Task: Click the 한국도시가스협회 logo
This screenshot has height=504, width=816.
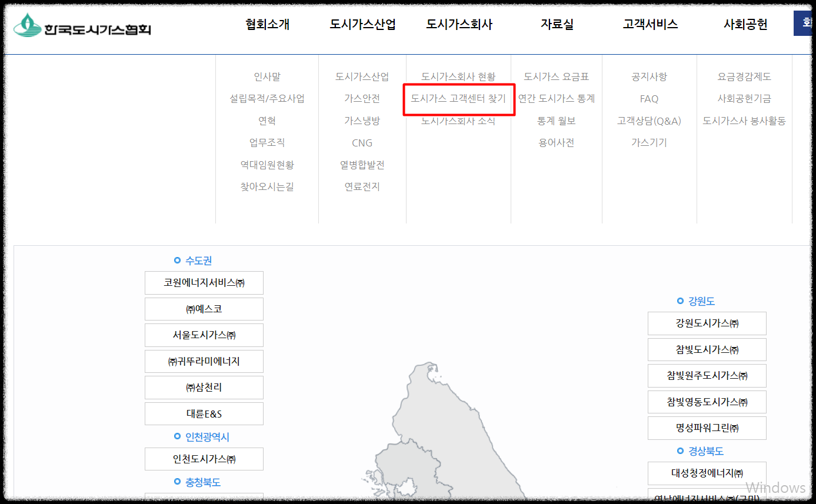Action: click(83, 26)
